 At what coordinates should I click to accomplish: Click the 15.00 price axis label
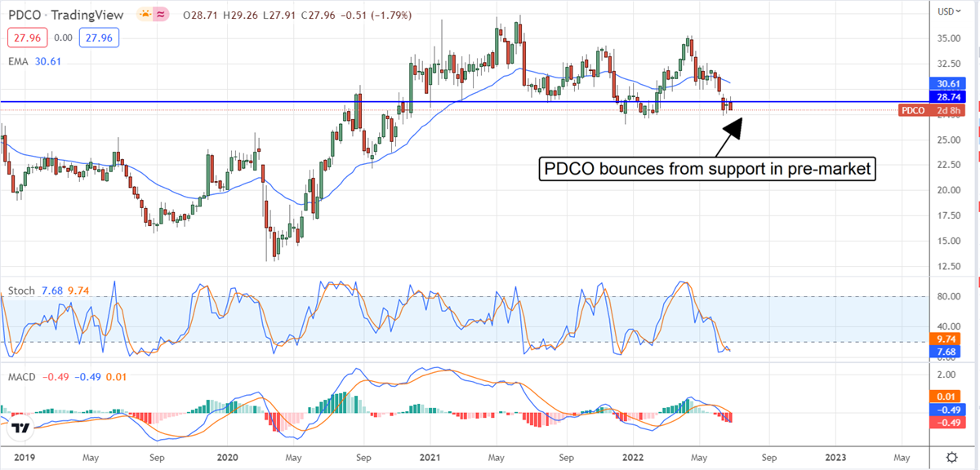pyautogui.click(x=947, y=241)
